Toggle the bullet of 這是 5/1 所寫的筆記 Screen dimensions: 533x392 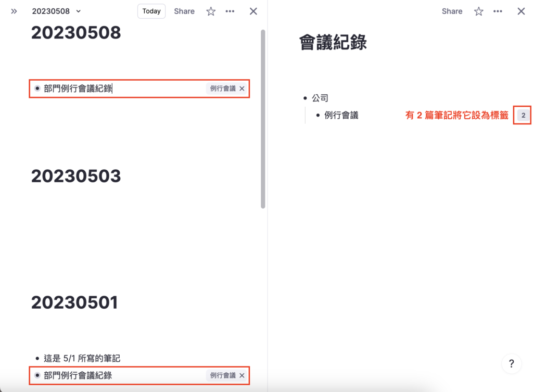click(x=38, y=358)
